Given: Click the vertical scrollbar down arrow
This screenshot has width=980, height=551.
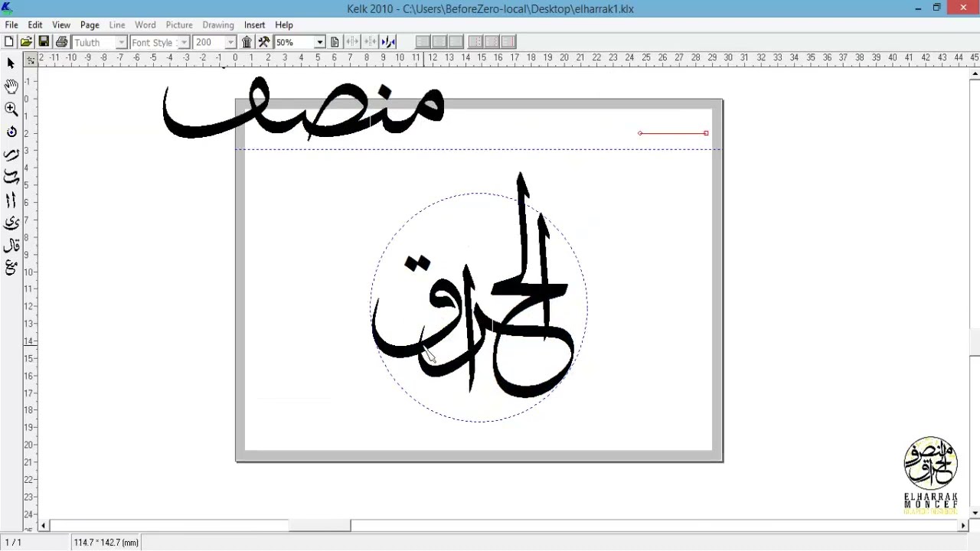Looking at the screenshot, I should coord(975,513).
